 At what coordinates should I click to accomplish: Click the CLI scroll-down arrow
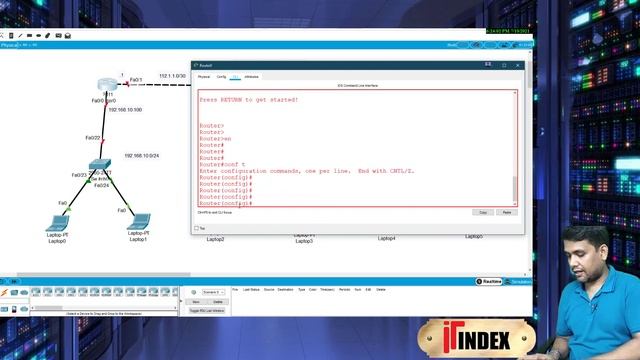point(515,204)
